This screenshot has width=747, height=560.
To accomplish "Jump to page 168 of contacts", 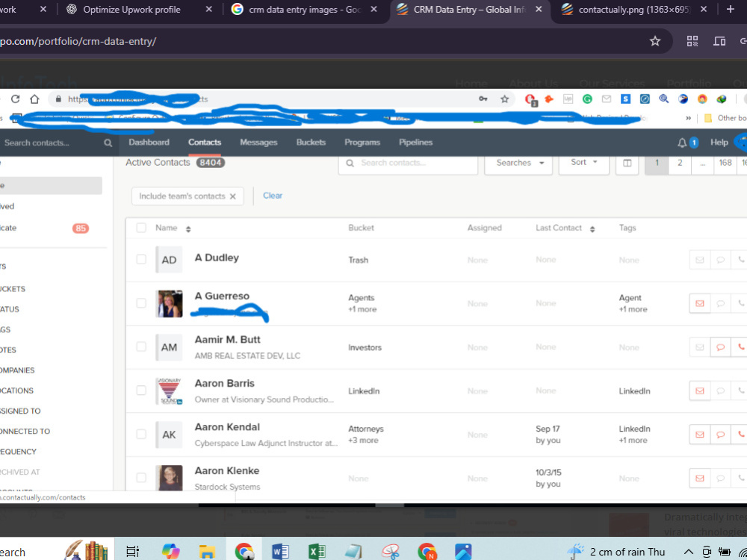I will pos(725,163).
